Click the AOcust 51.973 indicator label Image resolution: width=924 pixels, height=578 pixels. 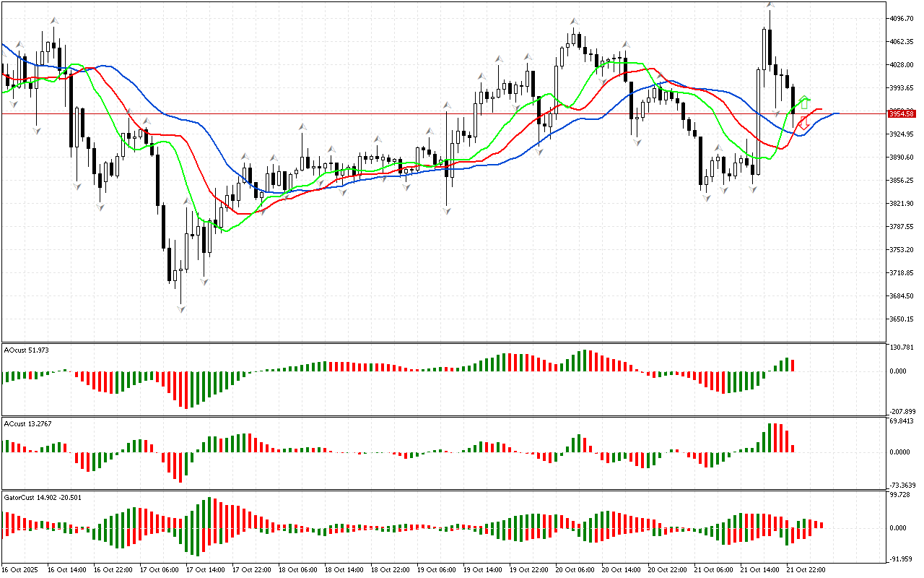pos(27,350)
